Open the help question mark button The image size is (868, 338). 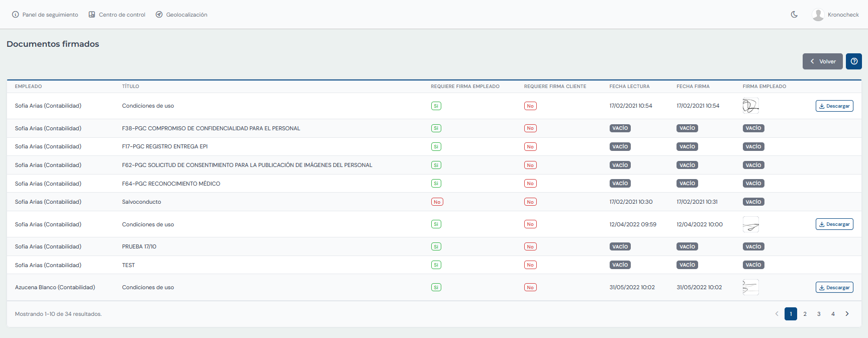point(854,61)
